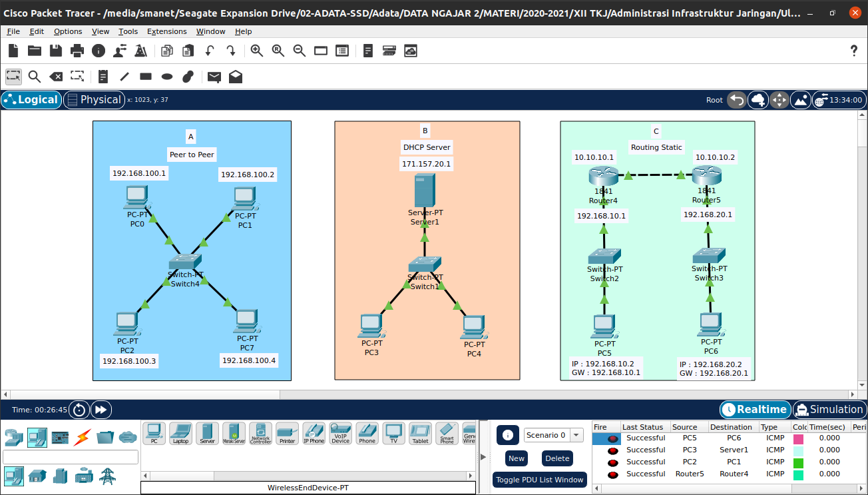868x495 pixels.
Task: Open Network Information icon
Action: (99, 51)
